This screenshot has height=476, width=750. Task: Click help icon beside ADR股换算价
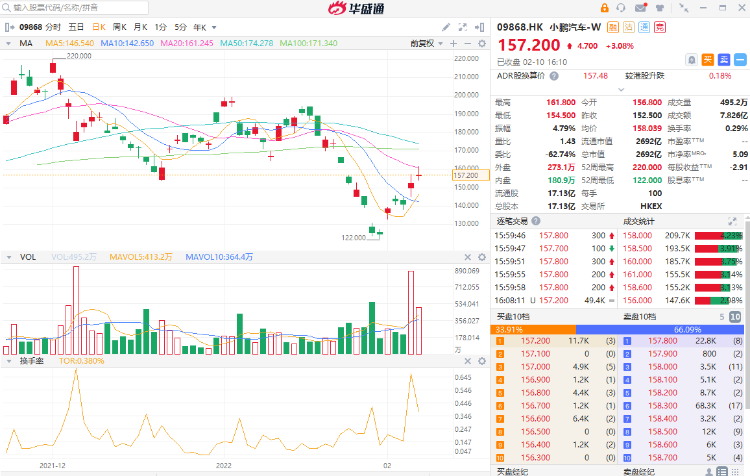coord(554,76)
